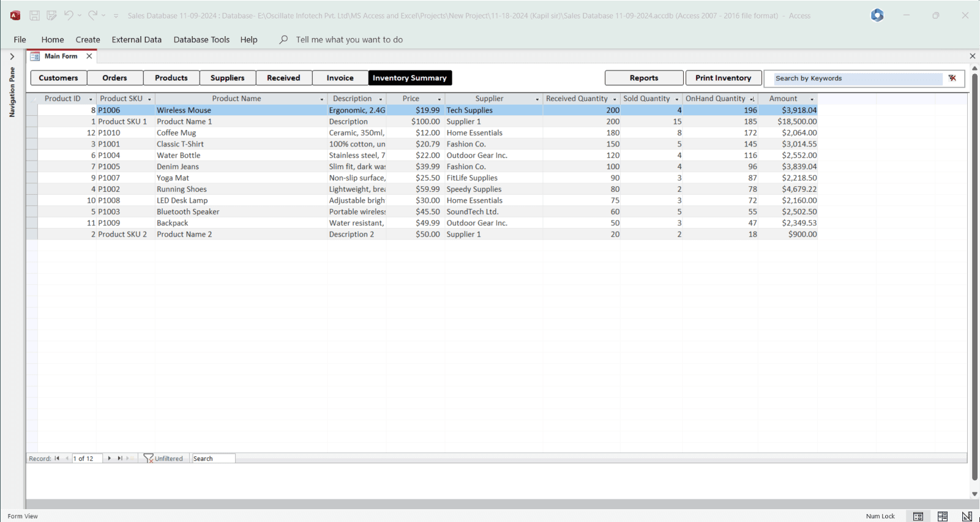Click the Running Shoes product name cell

tap(241, 189)
